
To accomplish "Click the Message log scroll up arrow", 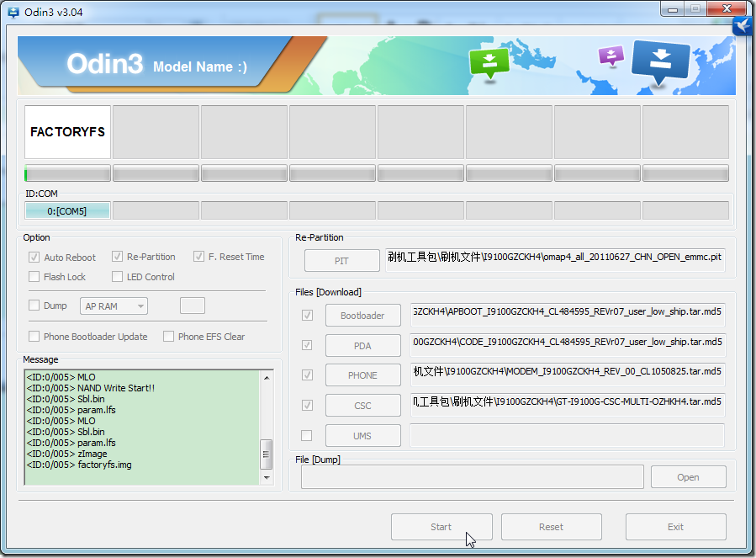I will 267,377.
